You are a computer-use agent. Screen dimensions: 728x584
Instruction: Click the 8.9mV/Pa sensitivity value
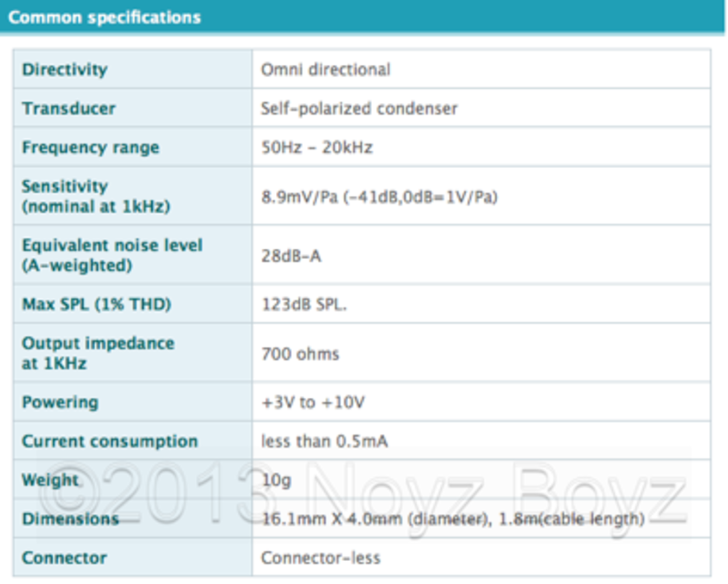[x=379, y=197]
